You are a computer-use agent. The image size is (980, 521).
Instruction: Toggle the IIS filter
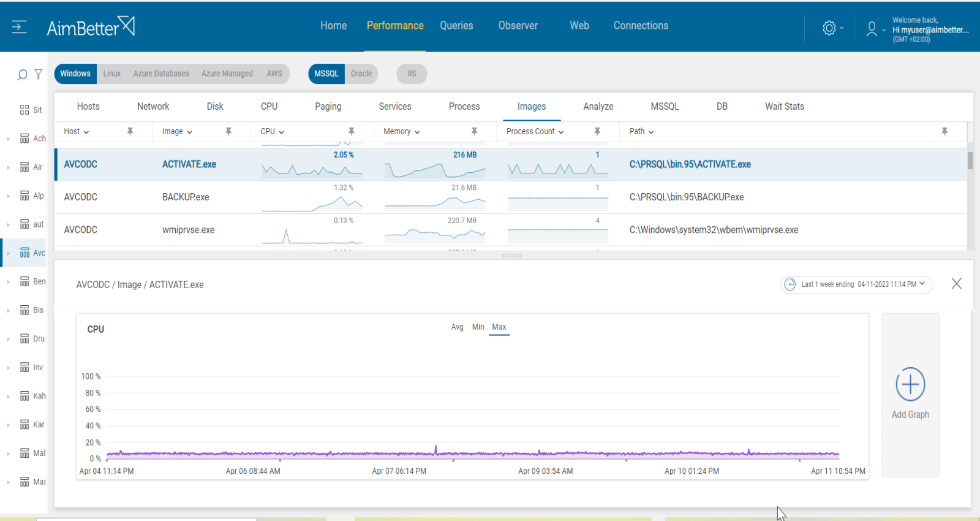click(412, 74)
